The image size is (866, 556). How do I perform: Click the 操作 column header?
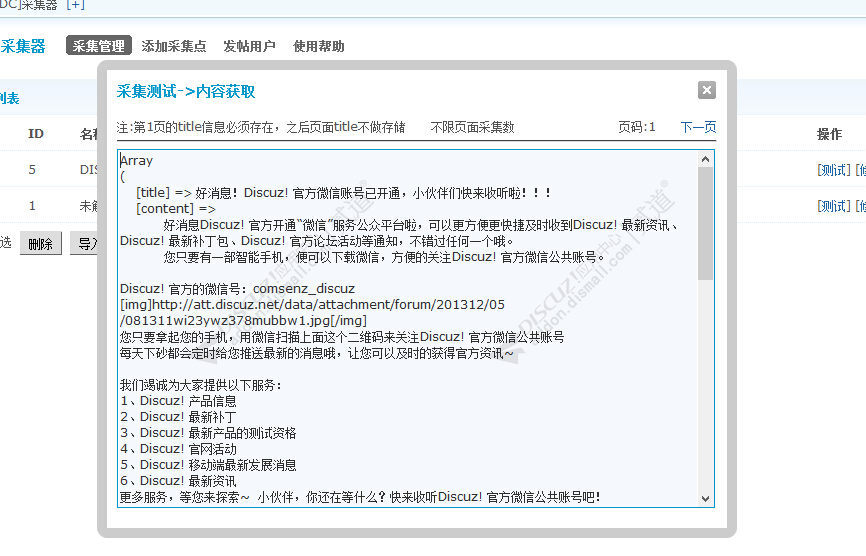[829, 134]
